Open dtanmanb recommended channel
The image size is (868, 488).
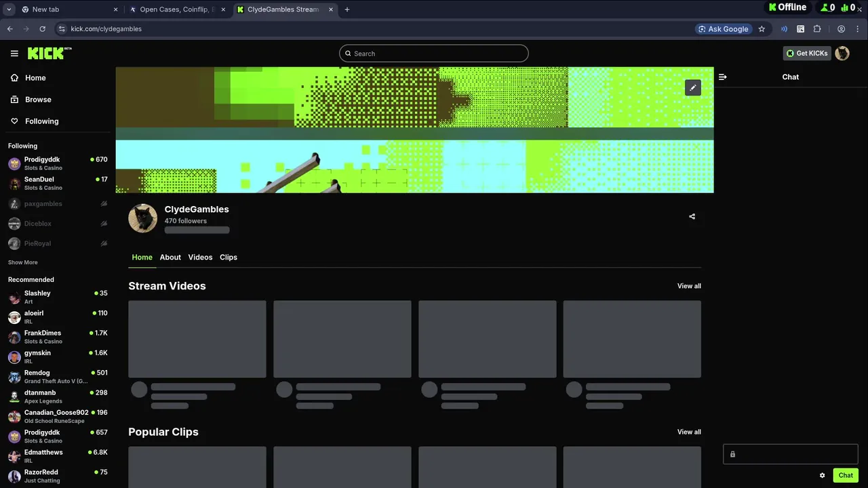(58, 396)
